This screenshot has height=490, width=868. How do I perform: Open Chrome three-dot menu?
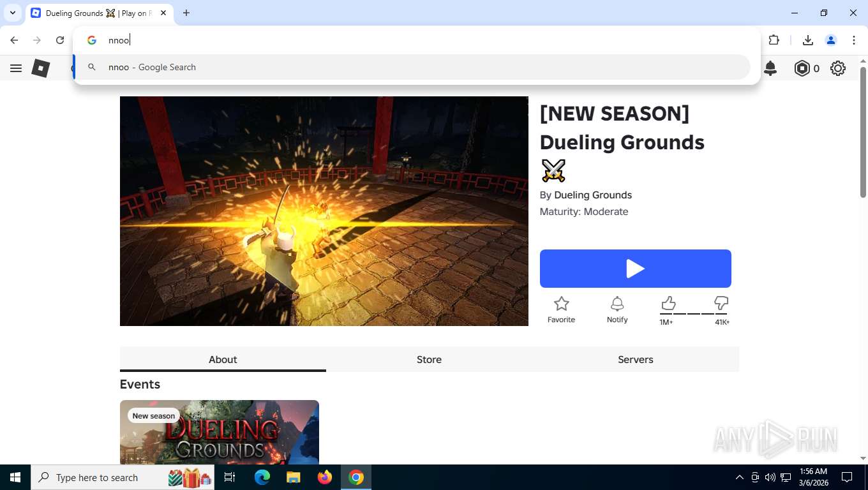pos(854,40)
